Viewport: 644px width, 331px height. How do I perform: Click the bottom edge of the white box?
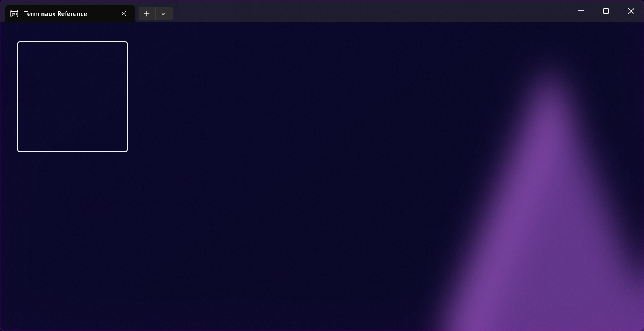pyautogui.click(x=73, y=151)
